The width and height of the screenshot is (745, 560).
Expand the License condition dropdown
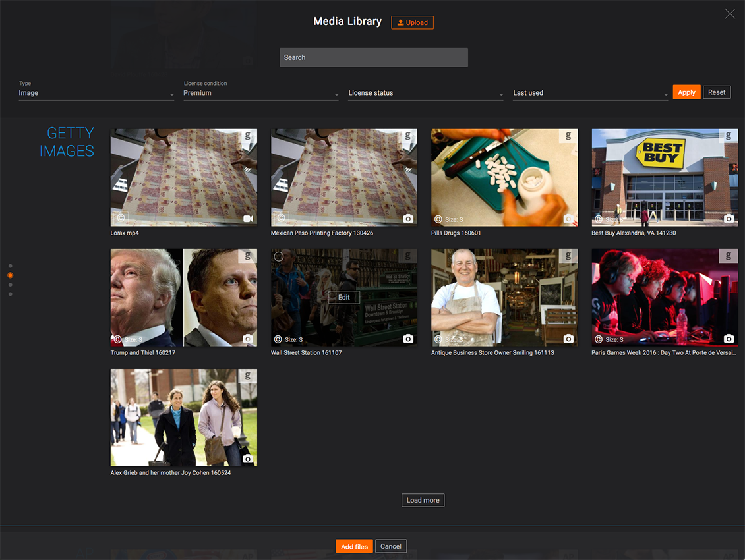pos(261,93)
